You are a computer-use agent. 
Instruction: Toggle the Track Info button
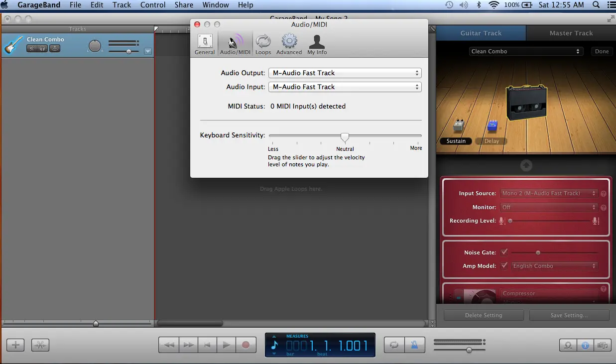[x=586, y=345]
